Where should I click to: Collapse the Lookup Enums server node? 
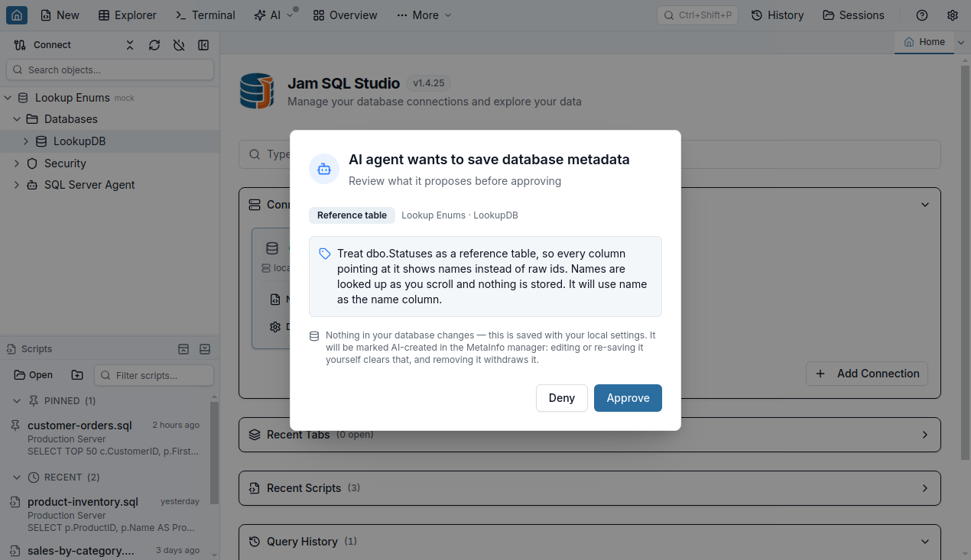point(8,98)
